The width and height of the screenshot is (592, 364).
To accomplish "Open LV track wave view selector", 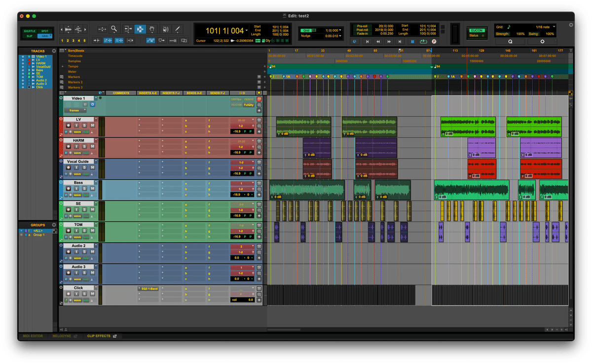I will 77,132.
